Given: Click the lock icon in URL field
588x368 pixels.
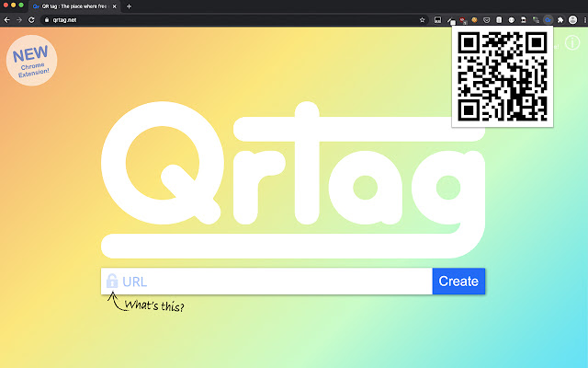Looking at the screenshot, I should click(x=112, y=281).
